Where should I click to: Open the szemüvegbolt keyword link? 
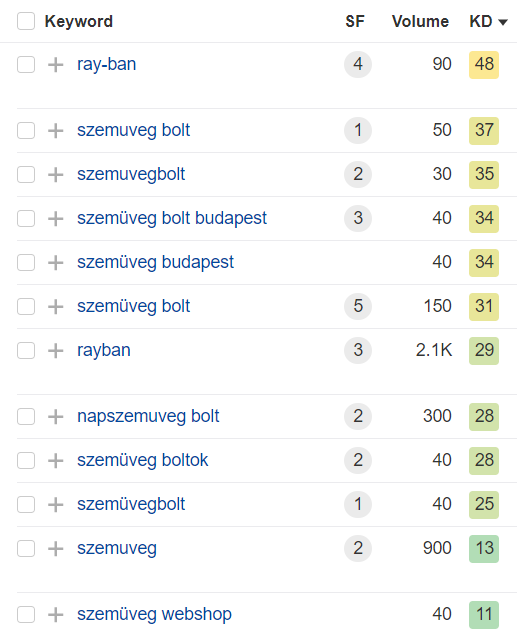click(x=131, y=504)
